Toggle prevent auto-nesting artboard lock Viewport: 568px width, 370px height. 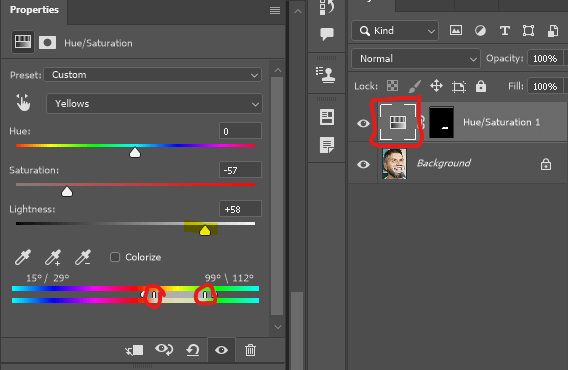[459, 86]
